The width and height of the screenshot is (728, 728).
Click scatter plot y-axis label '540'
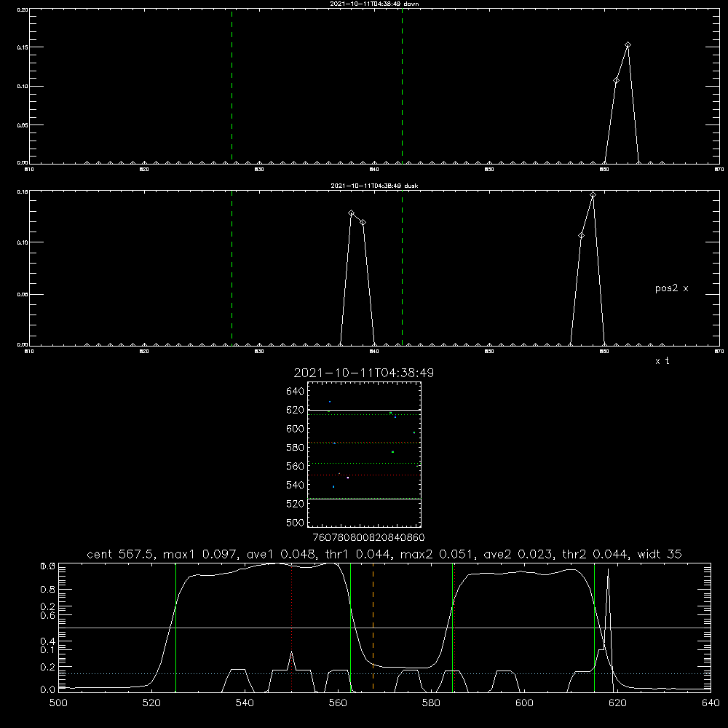(296, 485)
